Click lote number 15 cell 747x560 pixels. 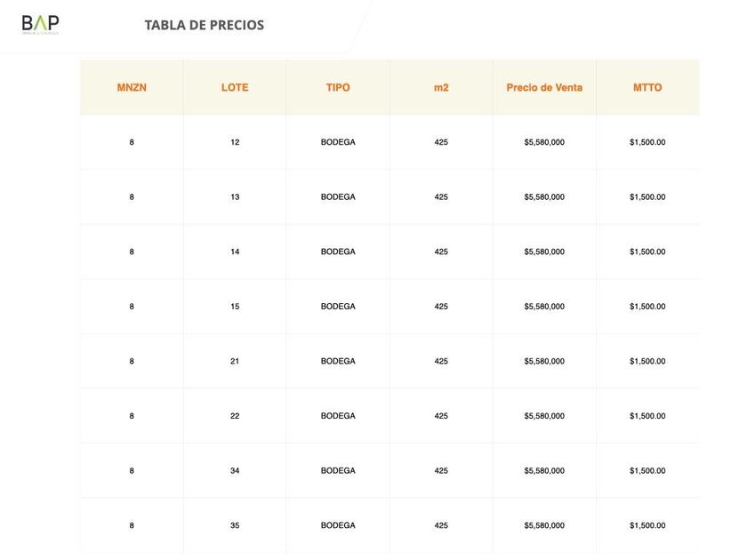point(235,307)
